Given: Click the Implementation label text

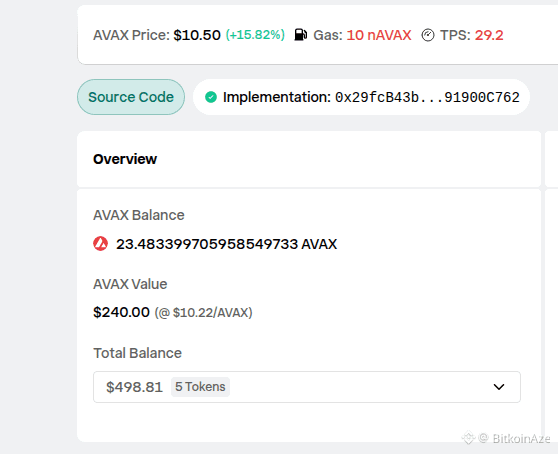Looking at the screenshot, I should coord(277,97).
